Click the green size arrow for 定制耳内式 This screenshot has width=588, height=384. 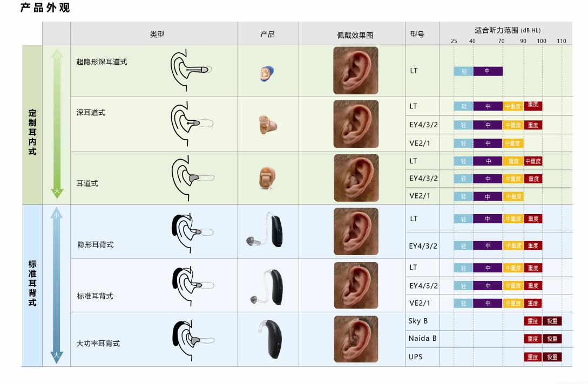tap(57, 124)
